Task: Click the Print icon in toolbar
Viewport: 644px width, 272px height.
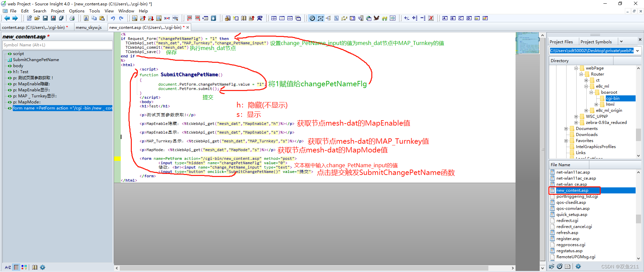Action: [x=72, y=18]
